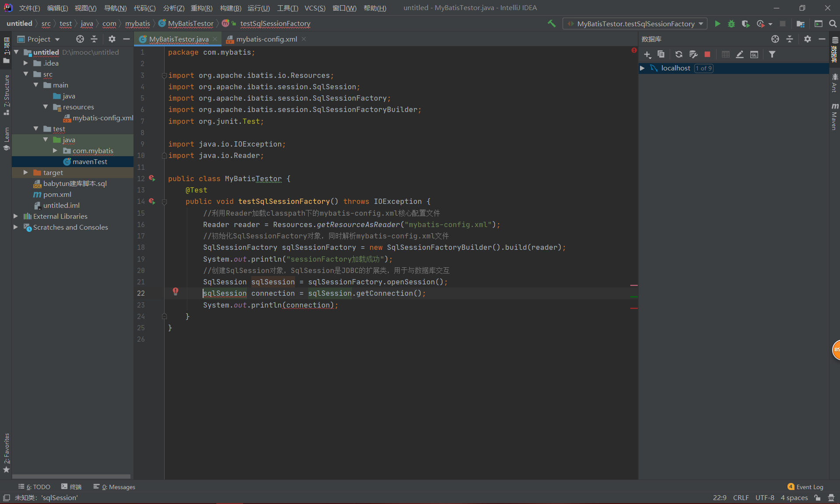Refresh the database panel
The image size is (840, 504).
pyautogui.click(x=678, y=54)
